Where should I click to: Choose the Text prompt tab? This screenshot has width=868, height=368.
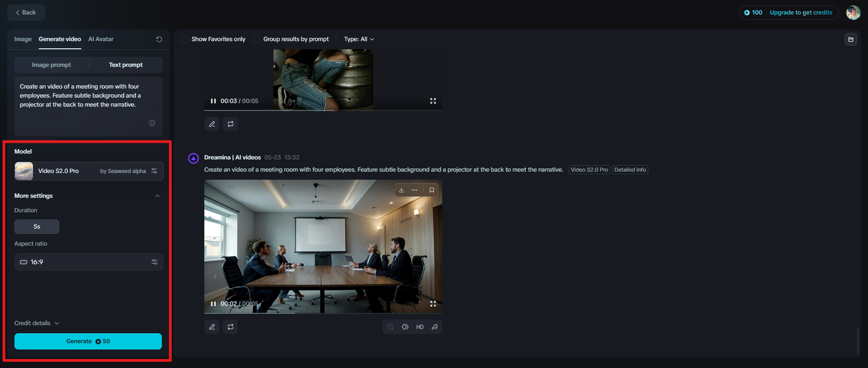(x=126, y=65)
